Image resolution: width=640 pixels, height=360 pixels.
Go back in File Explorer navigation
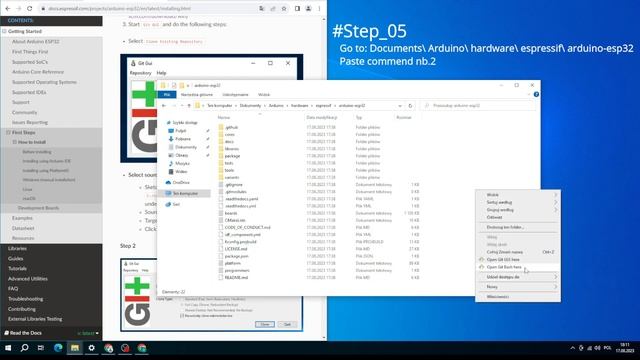tap(164, 105)
